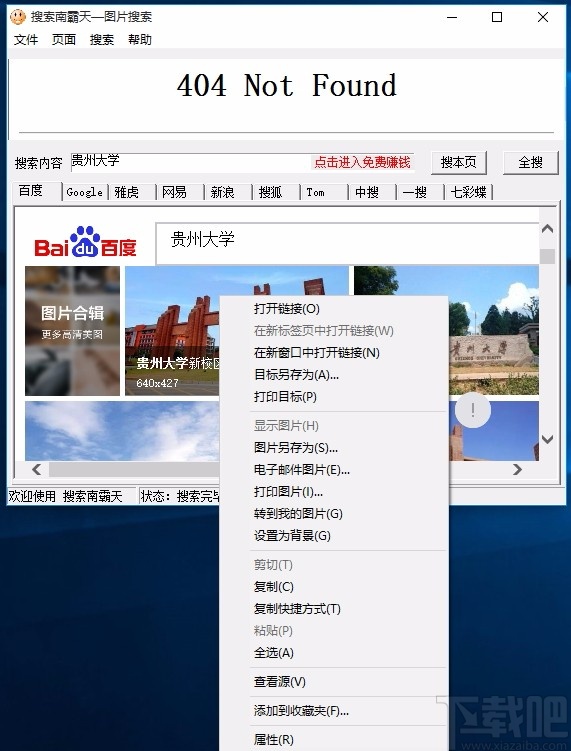Click the round exclamation feedback icon
The width and height of the screenshot is (571, 751).
click(x=473, y=410)
